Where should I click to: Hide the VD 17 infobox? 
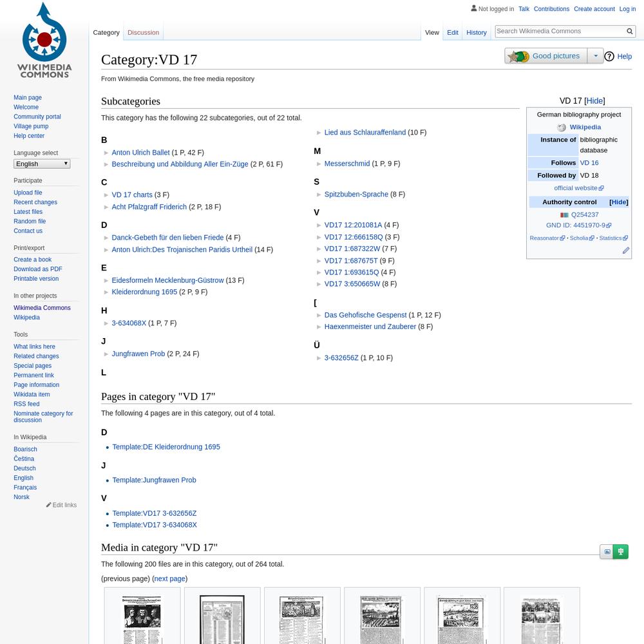(594, 101)
